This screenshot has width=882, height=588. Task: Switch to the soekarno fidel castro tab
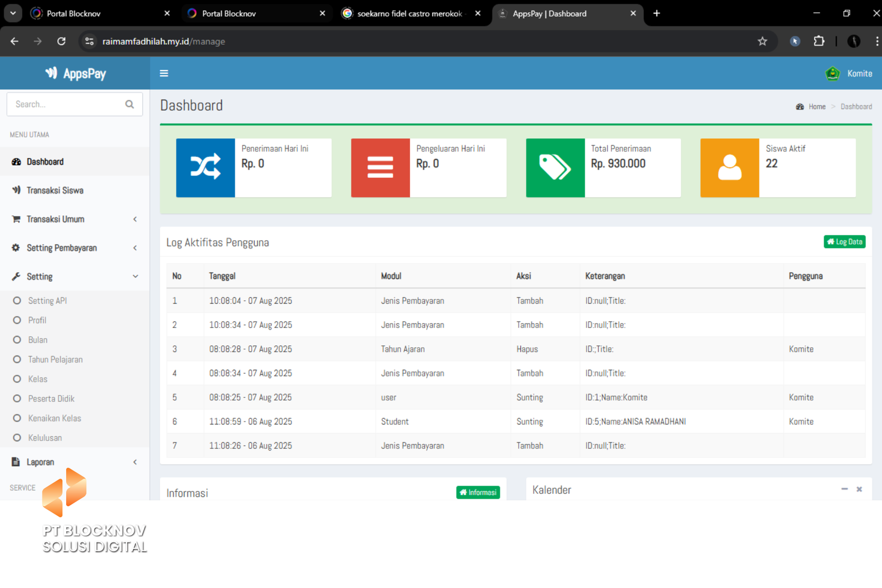[409, 14]
